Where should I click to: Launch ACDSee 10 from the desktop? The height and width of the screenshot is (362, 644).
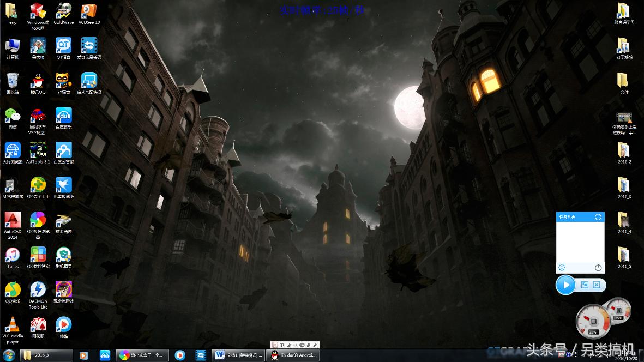tap(89, 11)
